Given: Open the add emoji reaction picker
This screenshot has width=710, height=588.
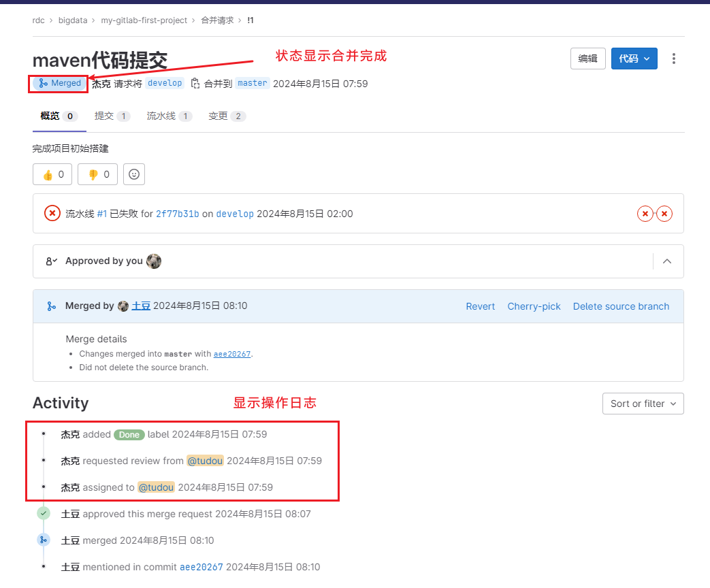Looking at the screenshot, I should (134, 174).
